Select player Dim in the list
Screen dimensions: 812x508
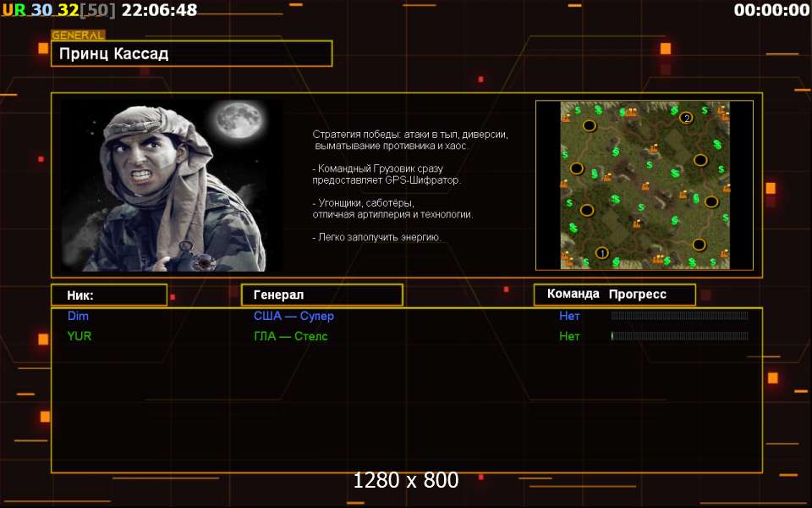click(78, 316)
